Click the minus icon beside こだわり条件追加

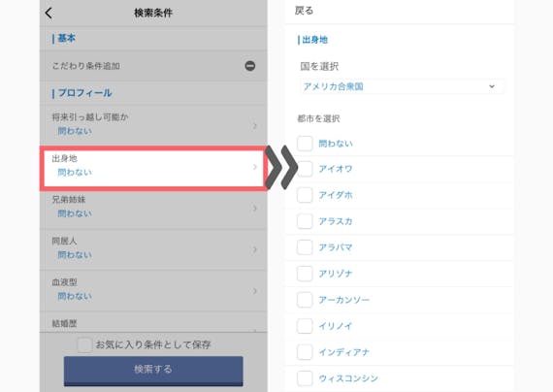[x=250, y=66]
